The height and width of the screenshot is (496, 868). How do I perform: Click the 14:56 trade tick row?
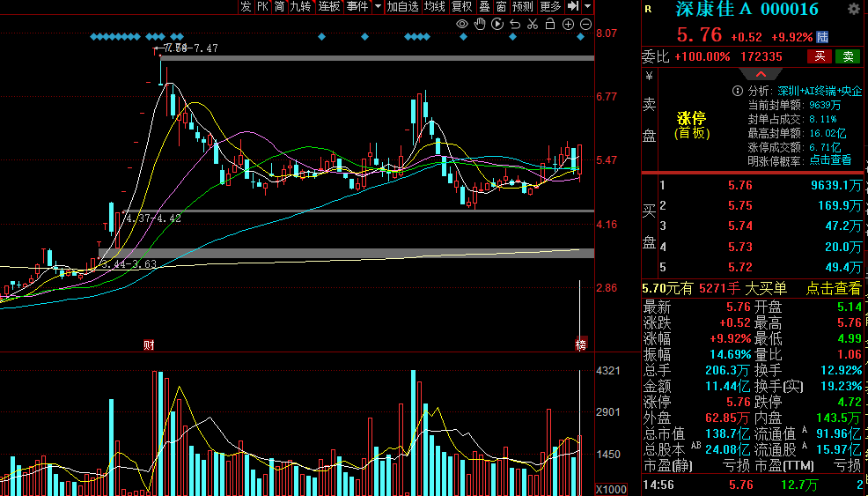(754, 485)
